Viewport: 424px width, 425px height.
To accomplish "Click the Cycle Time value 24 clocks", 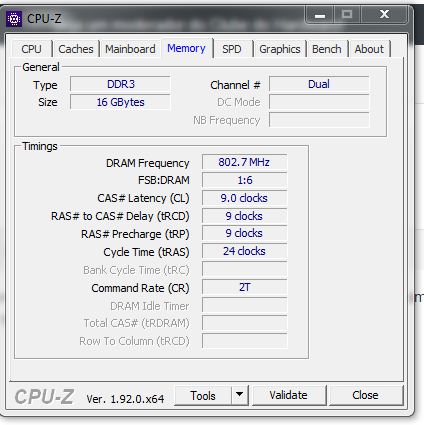I will pos(244,251).
